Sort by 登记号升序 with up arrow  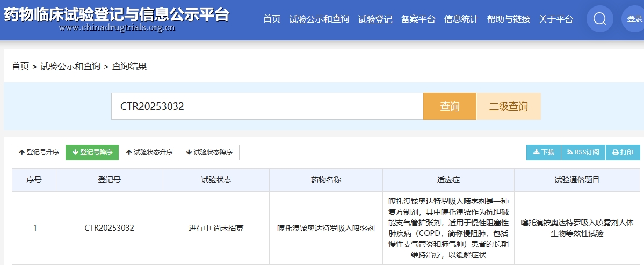point(39,152)
